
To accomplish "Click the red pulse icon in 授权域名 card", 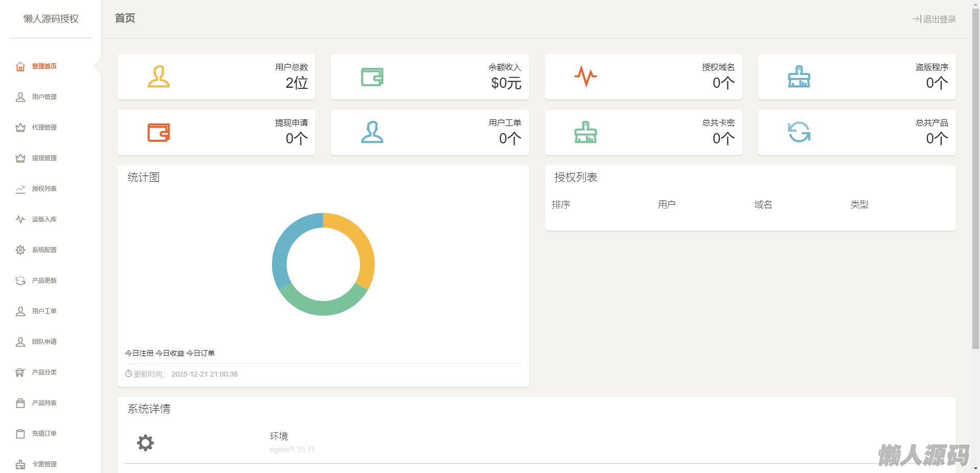I will [x=585, y=77].
